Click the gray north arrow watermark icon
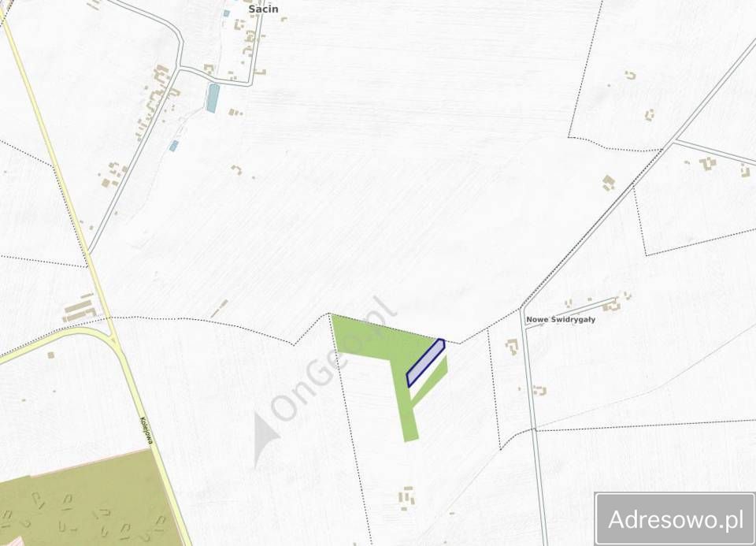The image size is (756, 546). pos(265,439)
